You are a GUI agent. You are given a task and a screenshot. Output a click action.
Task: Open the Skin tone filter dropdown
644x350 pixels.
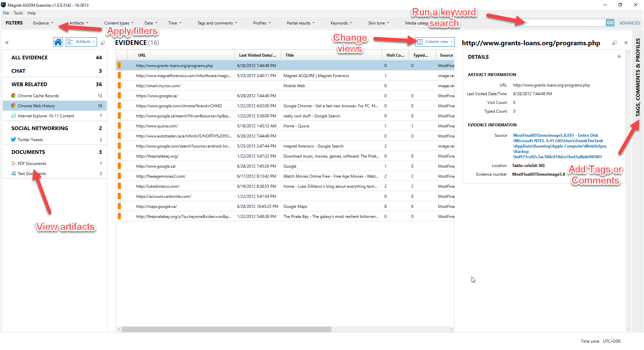[379, 23]
